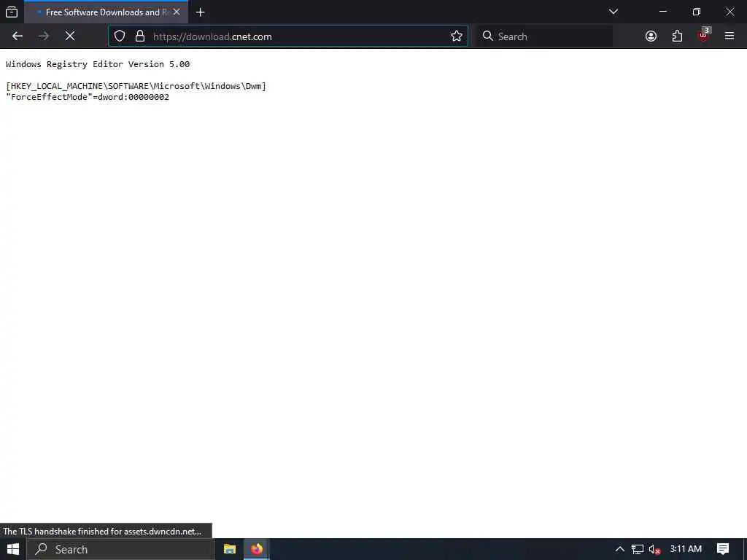Image resolution: width=747 pixels, height=560 pixels.
Task: Click the browser Search box
Action: [546, 36]
